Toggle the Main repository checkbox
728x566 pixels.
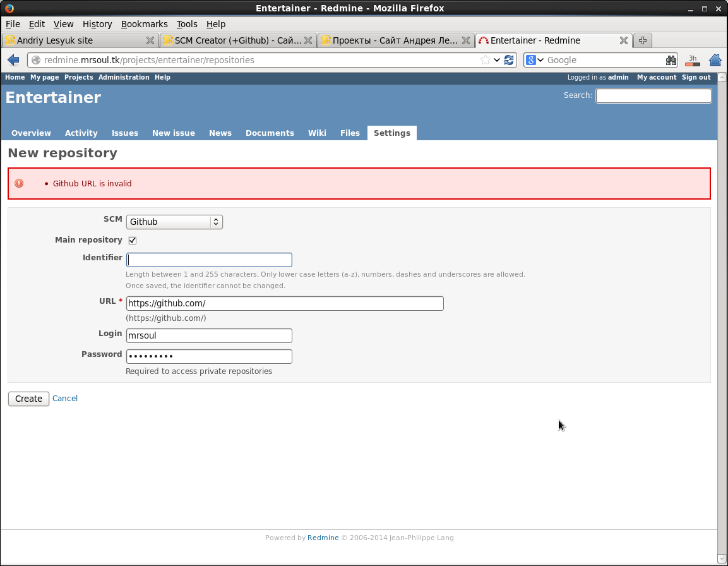(133, 240)
